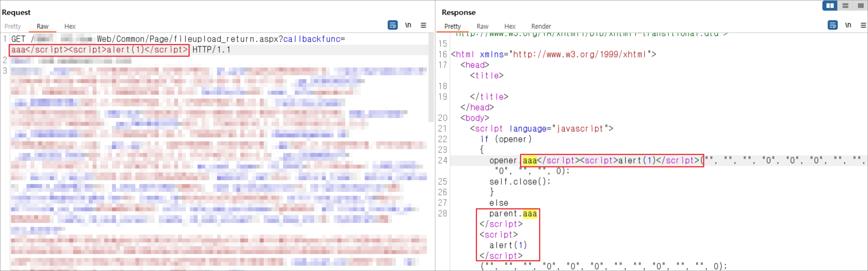Click the <body> tag on line 20
Screen dimensions: 868x271
475,118
